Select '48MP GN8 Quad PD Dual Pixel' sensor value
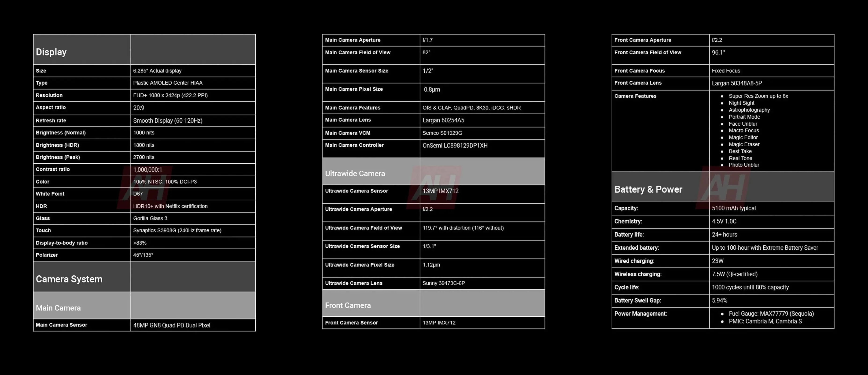Image resolution: width=868 pixels, height=375 pixels. (172, 325)
